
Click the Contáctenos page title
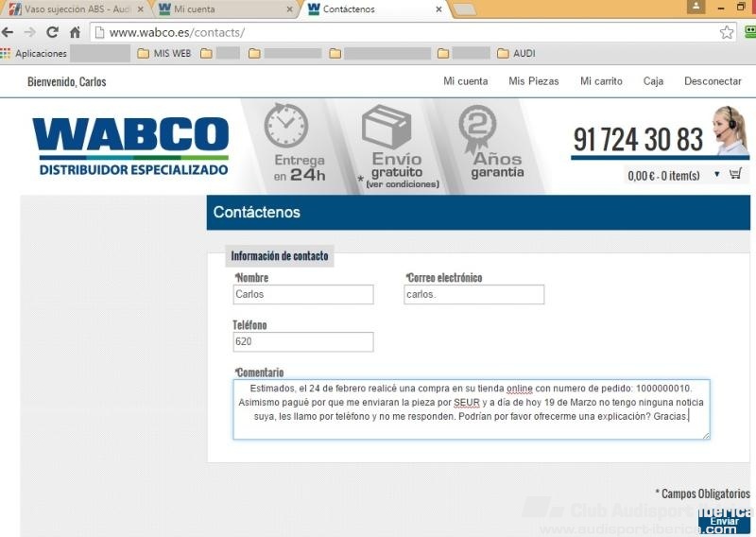click(256, 213)
